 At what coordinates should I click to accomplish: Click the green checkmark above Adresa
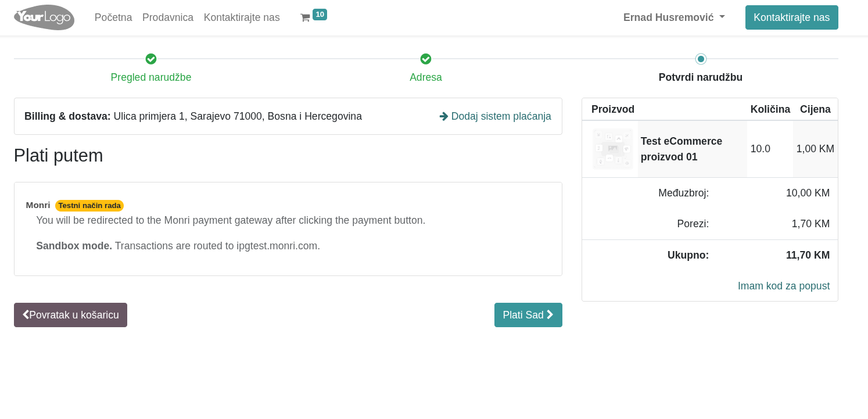[x=426, y=59]
